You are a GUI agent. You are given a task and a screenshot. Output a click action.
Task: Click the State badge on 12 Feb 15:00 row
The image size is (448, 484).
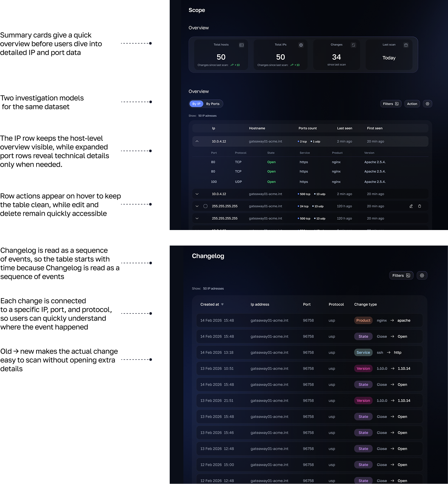click(363, 465)
